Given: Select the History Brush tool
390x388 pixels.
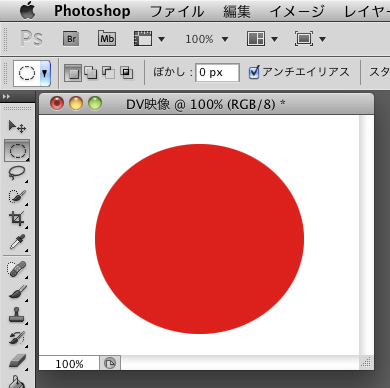Looking at the screenshot, I should coord(17,338).
